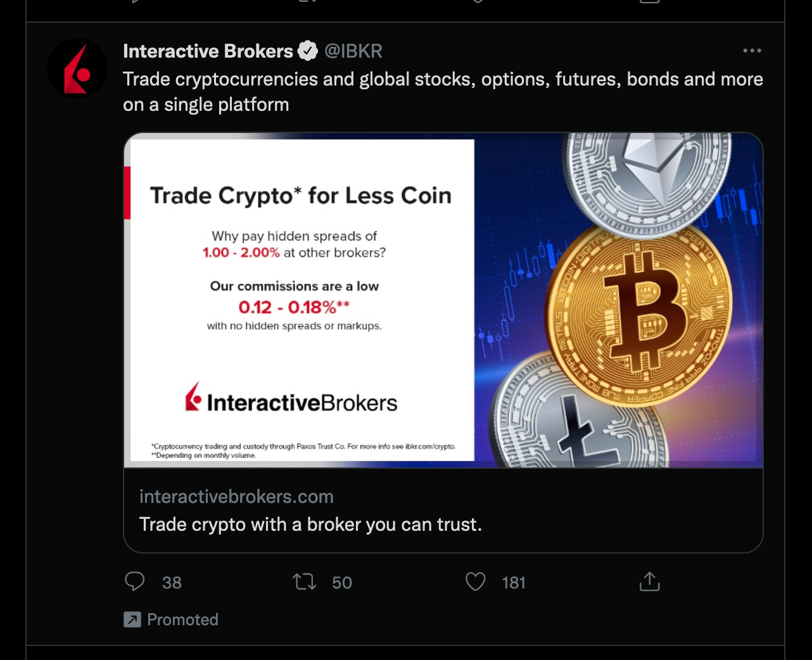This screenshot has width=812, height=660.
Task: Click the 'Trade crypto with a broker' headline
Action: point(310,524)
